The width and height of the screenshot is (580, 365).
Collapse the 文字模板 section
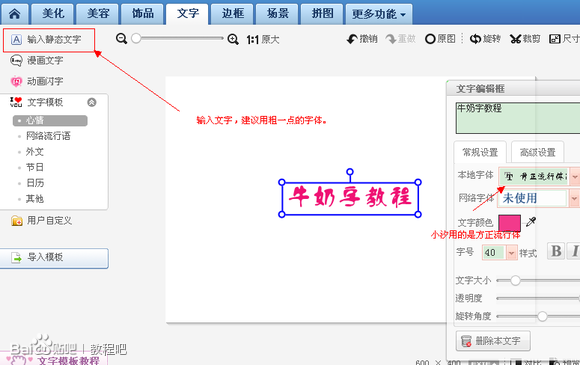[92, 102]
